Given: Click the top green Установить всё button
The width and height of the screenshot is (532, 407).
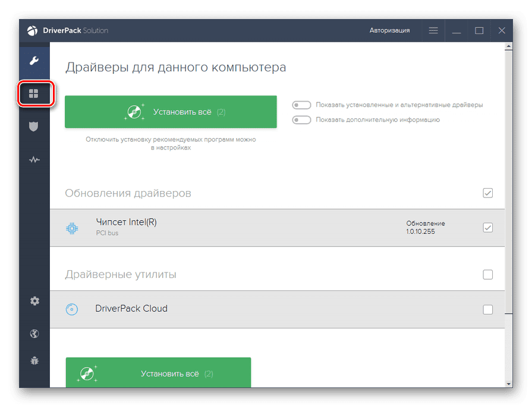Looking at the screenshot, I should [171, 112].
